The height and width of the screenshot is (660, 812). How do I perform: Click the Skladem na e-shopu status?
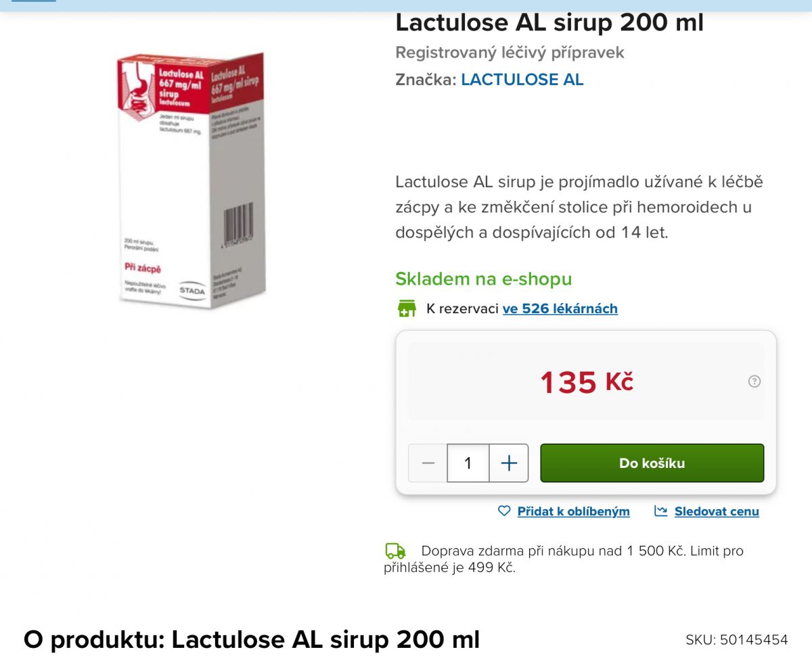point(484,279)
